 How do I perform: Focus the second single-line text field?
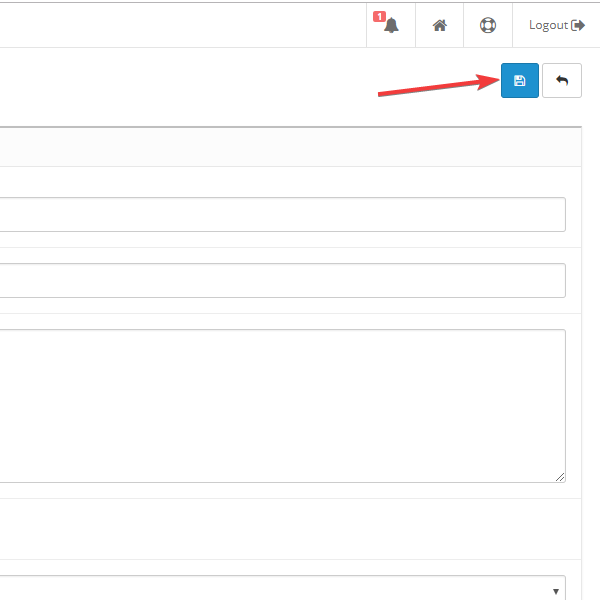(280, 280)
